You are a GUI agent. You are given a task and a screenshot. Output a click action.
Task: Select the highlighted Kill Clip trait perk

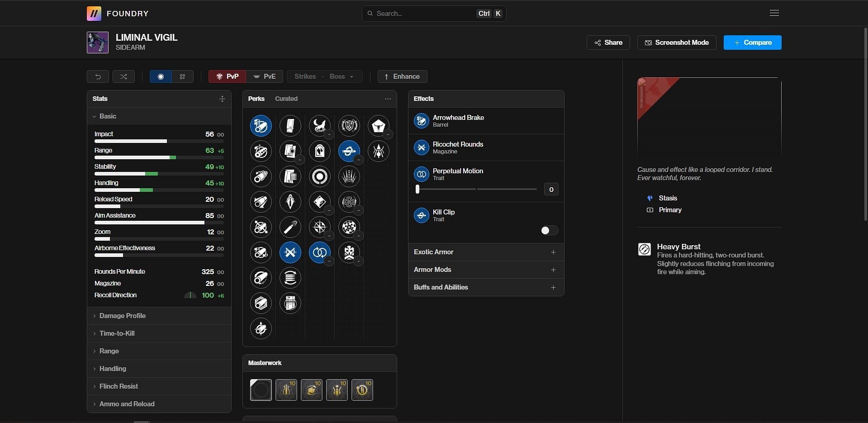[x=349, y=151]
